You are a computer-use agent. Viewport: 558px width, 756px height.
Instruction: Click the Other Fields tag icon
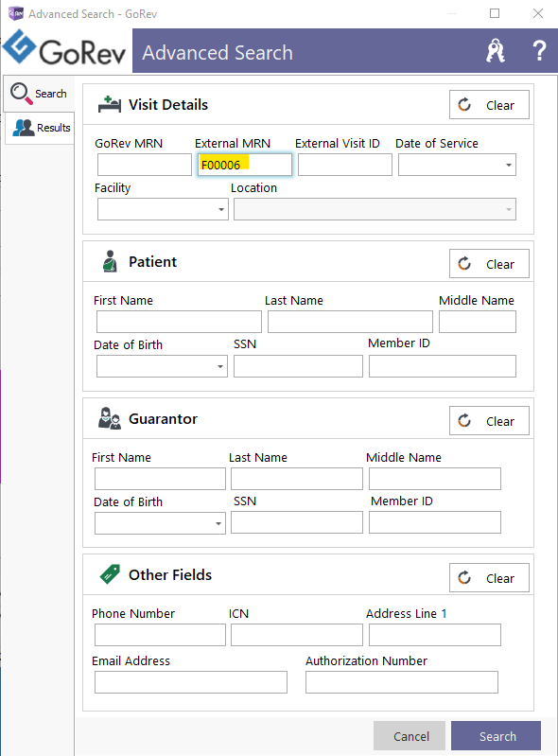point(110,574)
